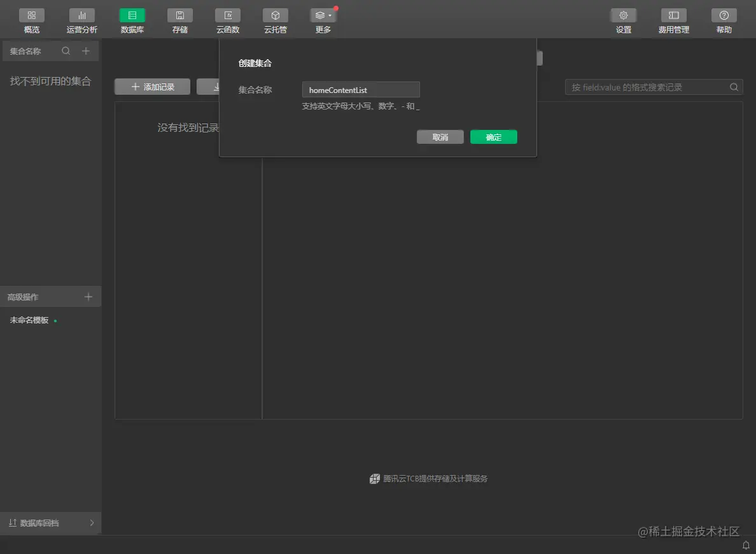
Task: Open the 运营分析 analytics section
Action: [x=82, y=21]
